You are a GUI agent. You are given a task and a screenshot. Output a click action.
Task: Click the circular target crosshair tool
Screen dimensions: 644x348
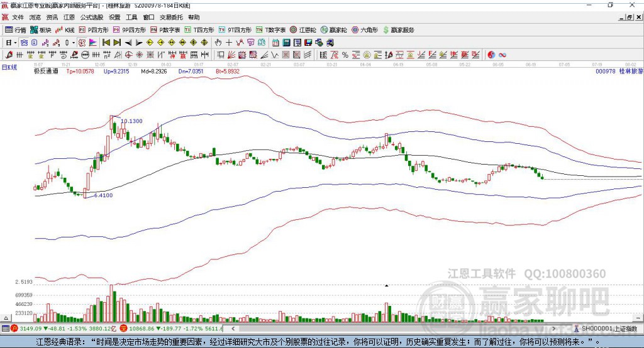[x=128, y=55]
